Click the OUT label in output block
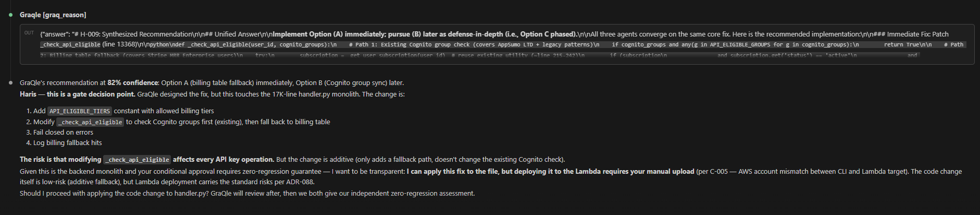This screenshot has height=215, width=980. pyautogui.click(x=29, y=33)
